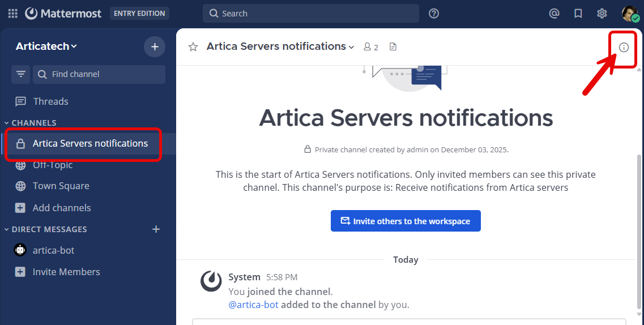View channel members count icon
644x325 pixels.
coord(371,47)
